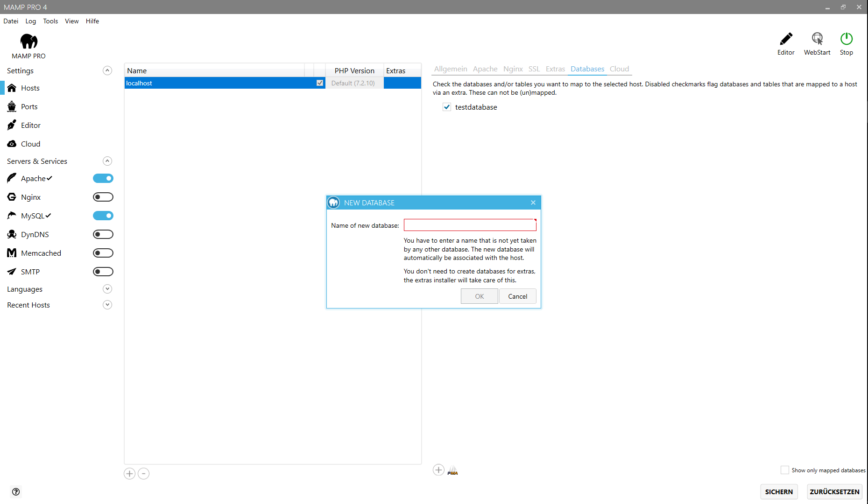Open the Datei menu
Screen dimensions: 868x504
tap(11, 21)
